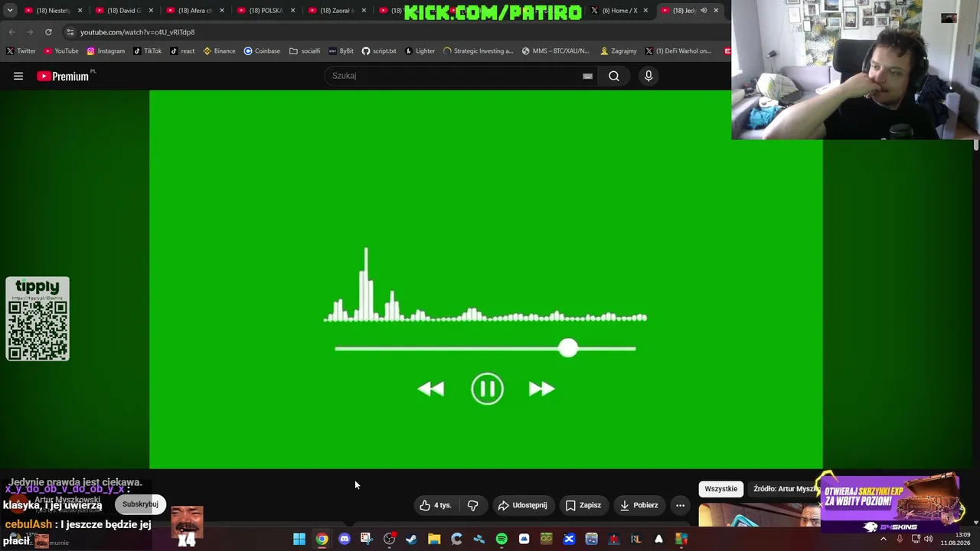
Task: Switch to the "(18) Niestety" tab
Action: point(53,11)
